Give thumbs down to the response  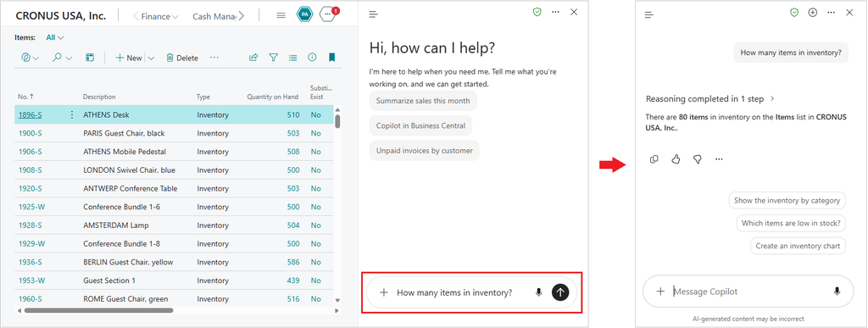click(x=697, y=159)
